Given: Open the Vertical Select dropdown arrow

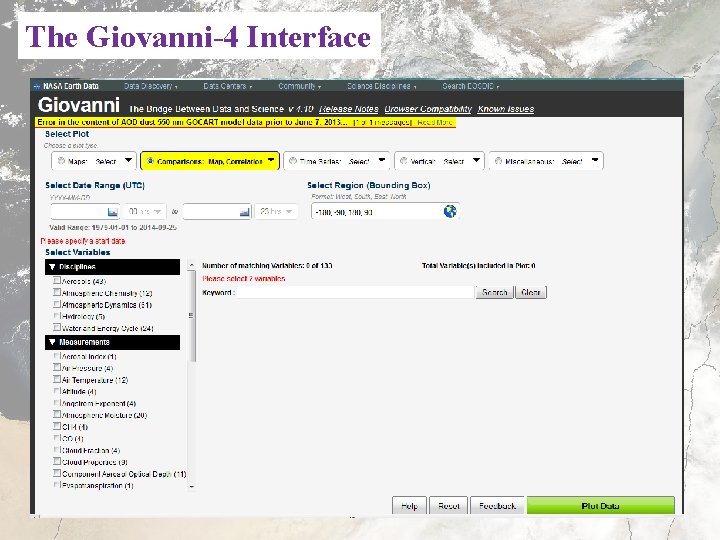Looking at the screenshot, I should tap(476, 160).
